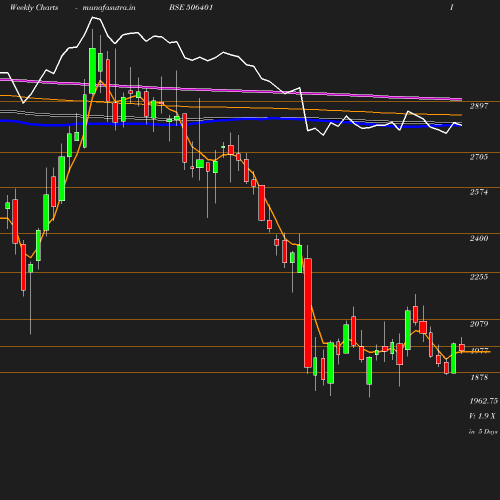
Task: Click the 2255 price level label
Action: pos(479,277)
